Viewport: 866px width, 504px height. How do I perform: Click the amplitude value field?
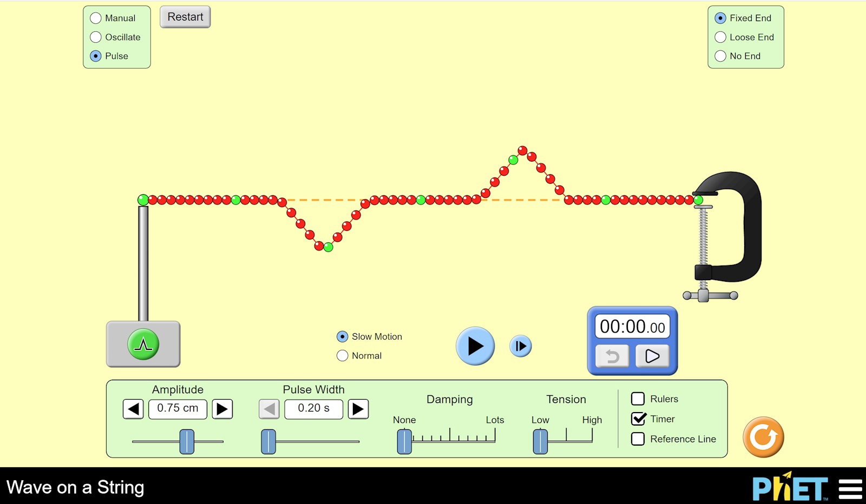pyautogui.click(x=178, y=409)
